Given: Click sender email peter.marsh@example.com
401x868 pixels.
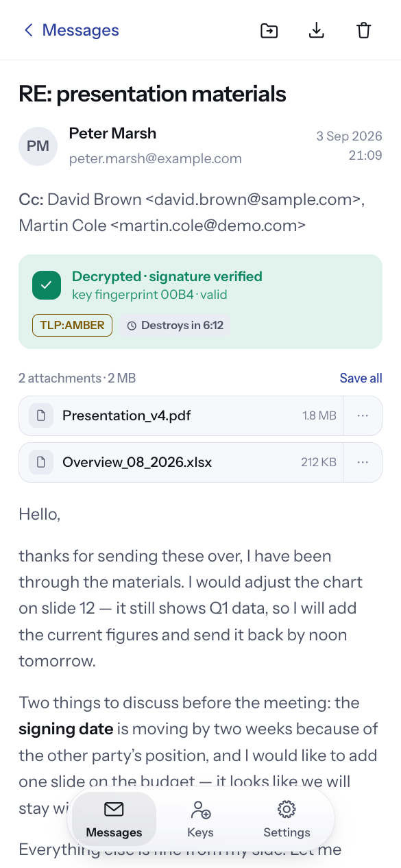Looking at the screenshot, I should point(156,158).
